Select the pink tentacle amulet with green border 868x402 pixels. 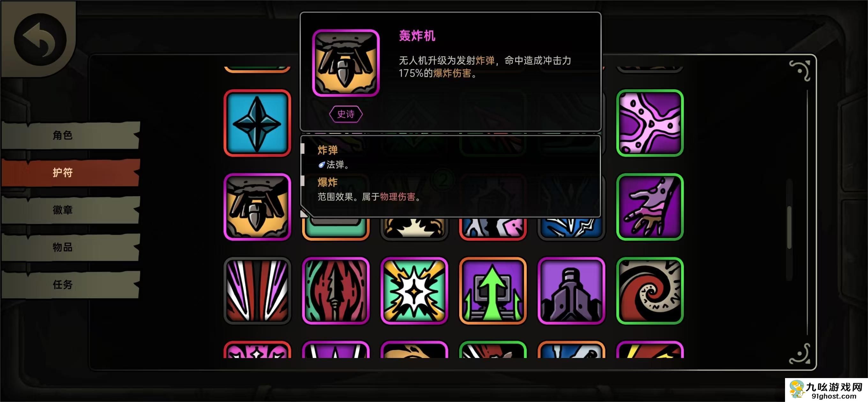pos(650,123)
